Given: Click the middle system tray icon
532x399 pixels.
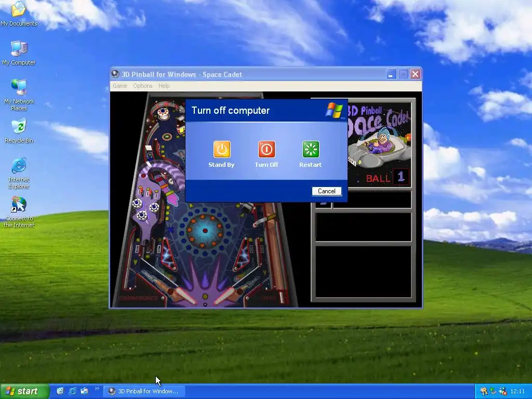Looking at the screenshot, I should point(494,391).
